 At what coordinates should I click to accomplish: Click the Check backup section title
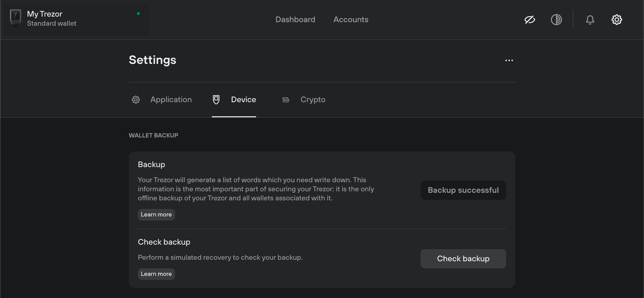[x=164, y=242]
